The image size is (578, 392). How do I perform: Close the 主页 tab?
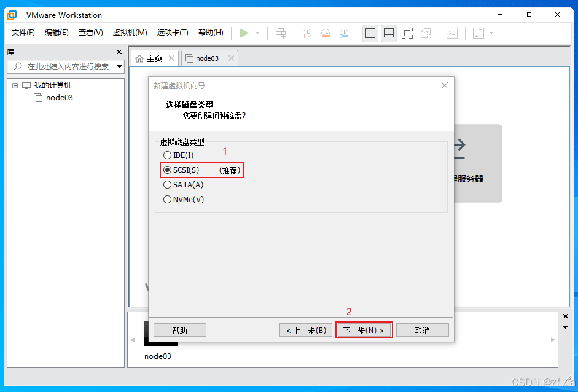click(171, 58)
